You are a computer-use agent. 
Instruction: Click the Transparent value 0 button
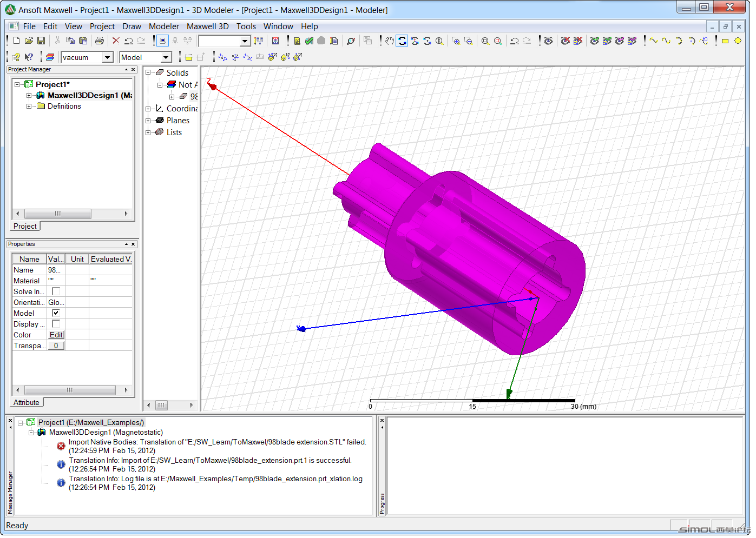pos(56,346)
